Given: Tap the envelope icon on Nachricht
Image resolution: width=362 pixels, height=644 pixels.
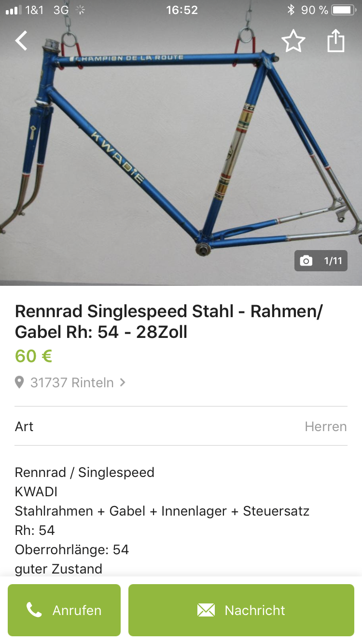Looking at the screenshot, I should (x=206, y=610).
